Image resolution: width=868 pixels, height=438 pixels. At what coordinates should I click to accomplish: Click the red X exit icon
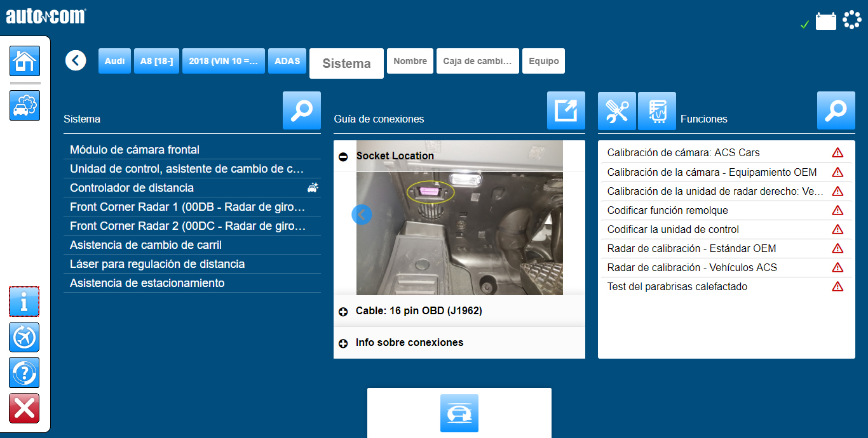[x=24, y=408]
